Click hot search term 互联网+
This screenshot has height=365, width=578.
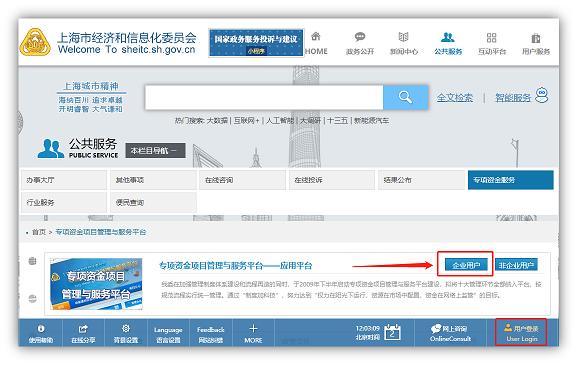point(246,121)
